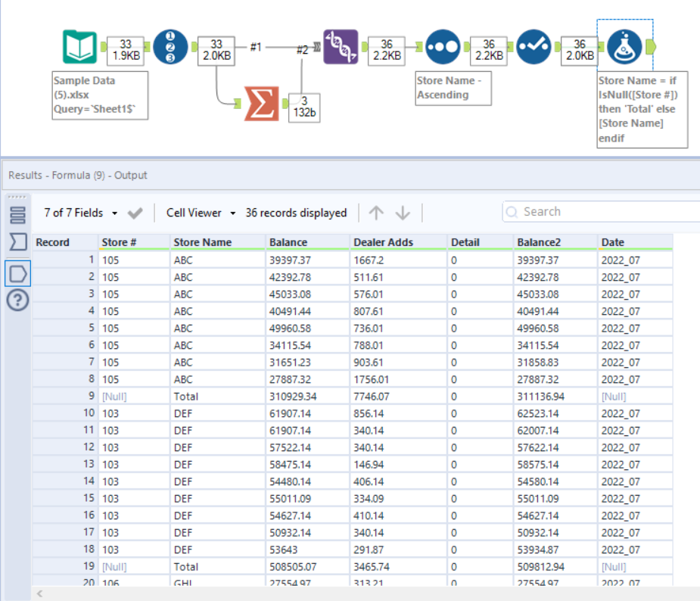
Task: Toggle the output data anchor view icon
Action: (17, 272)
